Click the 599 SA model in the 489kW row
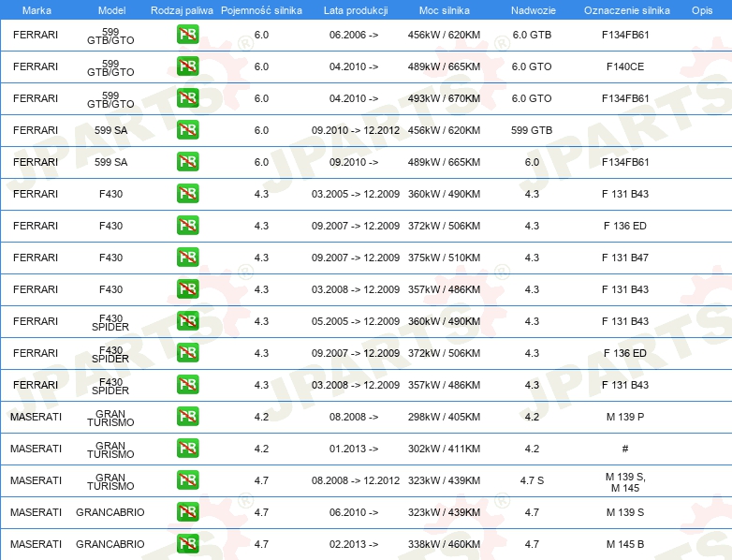The height and width of the screenshot is (560, 732). pos(110,162)
